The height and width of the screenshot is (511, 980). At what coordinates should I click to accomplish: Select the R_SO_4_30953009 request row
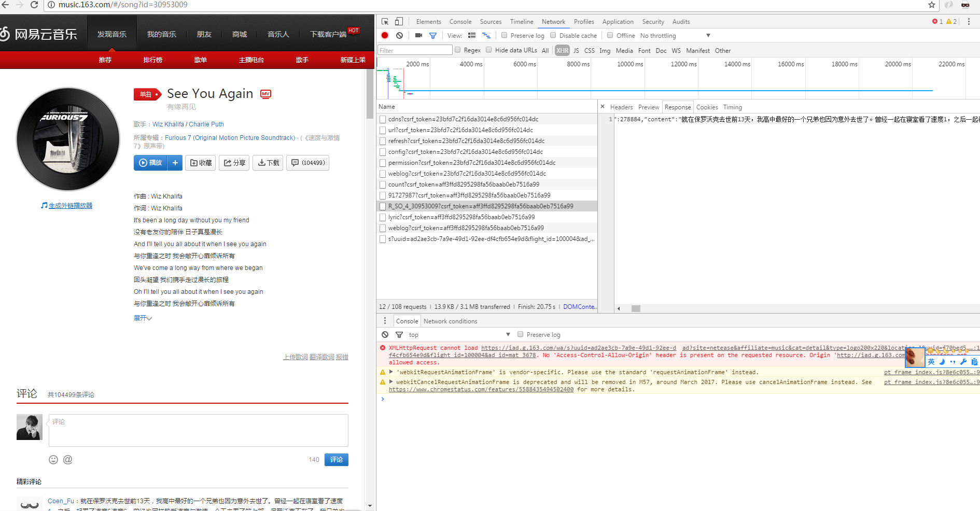[487, 206]
